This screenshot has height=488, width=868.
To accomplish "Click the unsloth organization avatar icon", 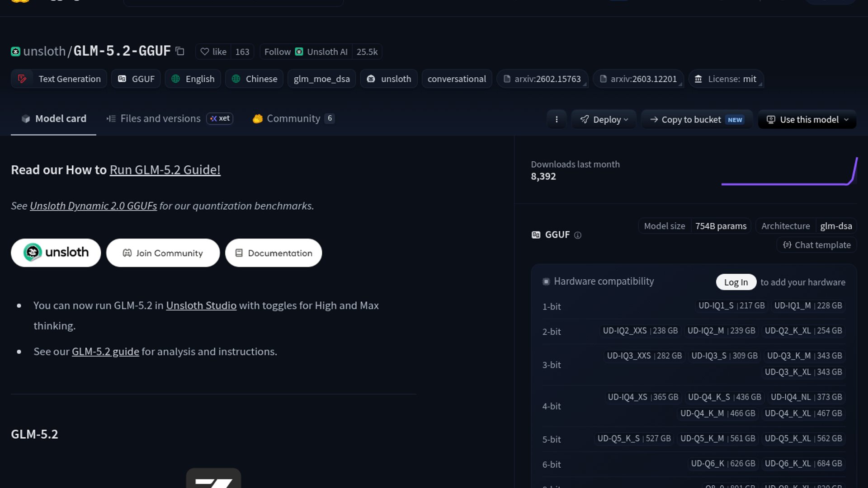I will click(15, 52).
